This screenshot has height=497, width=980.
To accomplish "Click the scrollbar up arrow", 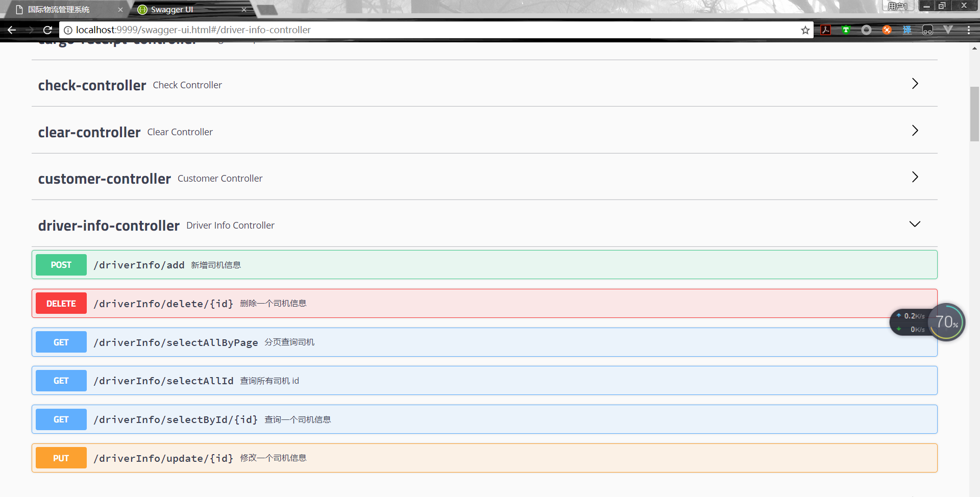I will 974,48.
